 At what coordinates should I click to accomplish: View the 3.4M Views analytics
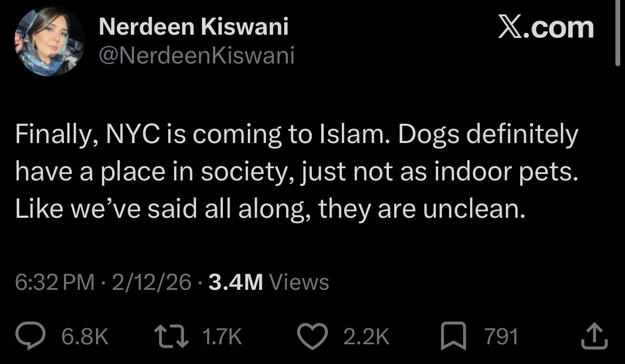269,282
